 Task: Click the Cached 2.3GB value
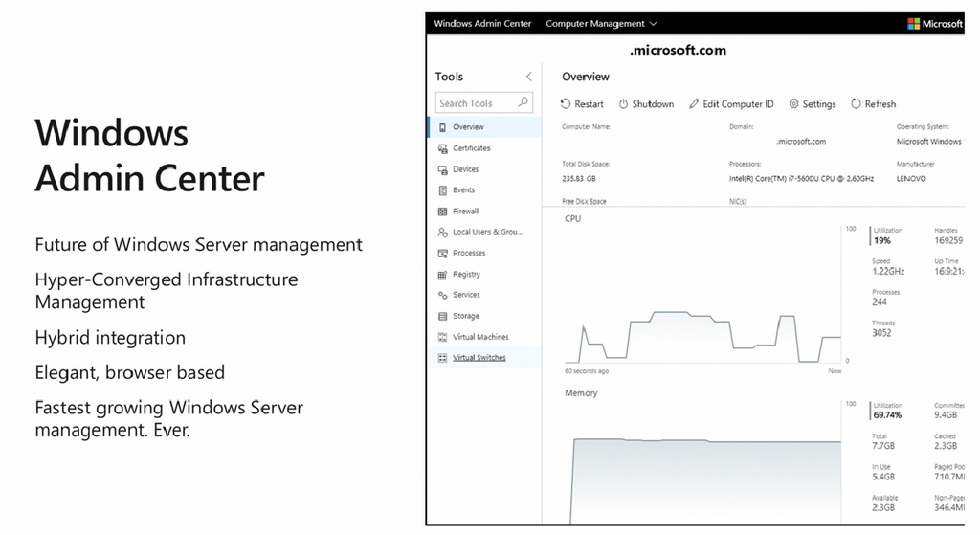click(x=946, y=446)
